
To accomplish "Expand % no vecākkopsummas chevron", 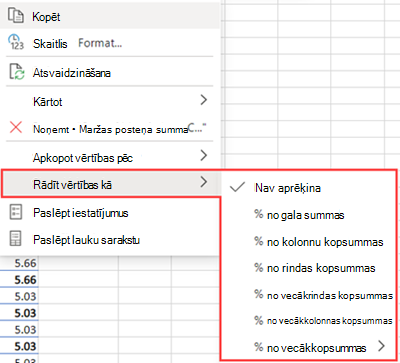I will click(382, 346).
